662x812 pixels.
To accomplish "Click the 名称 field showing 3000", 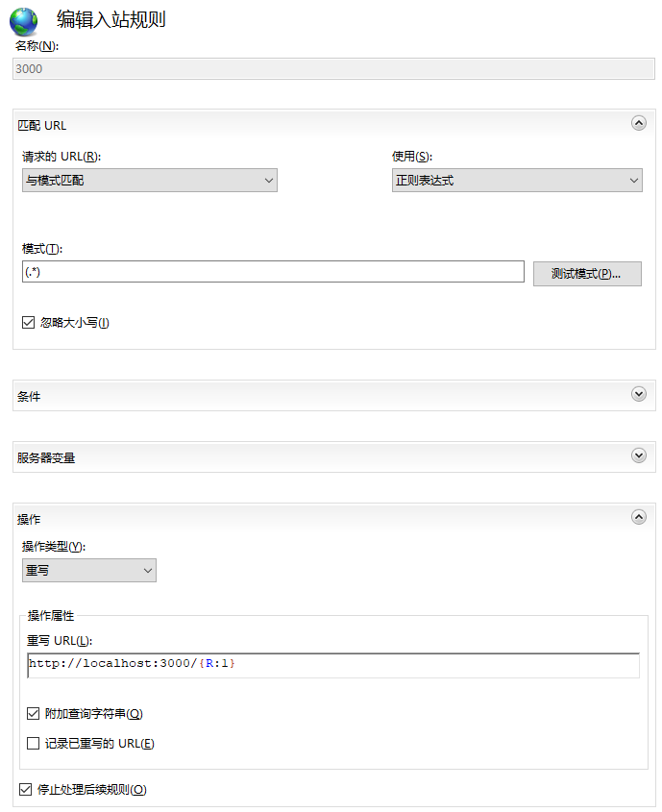I will (333, 68).
